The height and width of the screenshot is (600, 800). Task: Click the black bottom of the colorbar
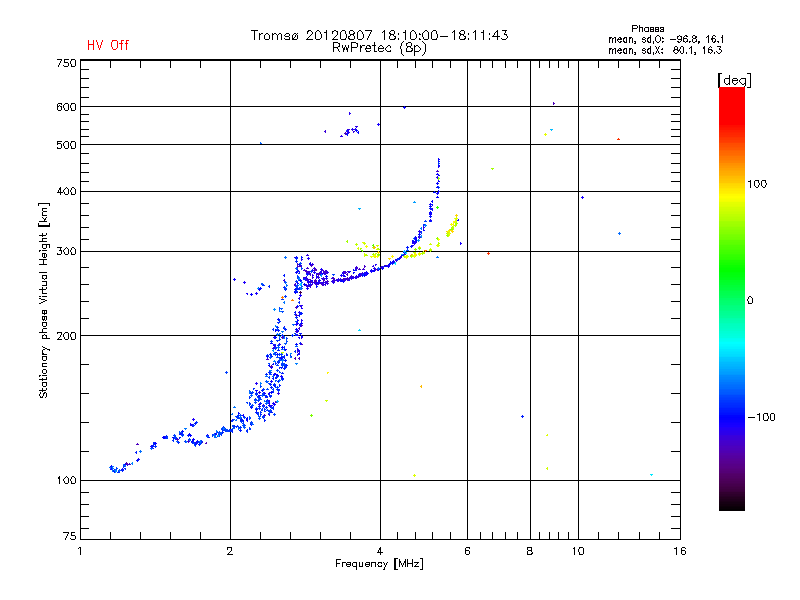732,503
